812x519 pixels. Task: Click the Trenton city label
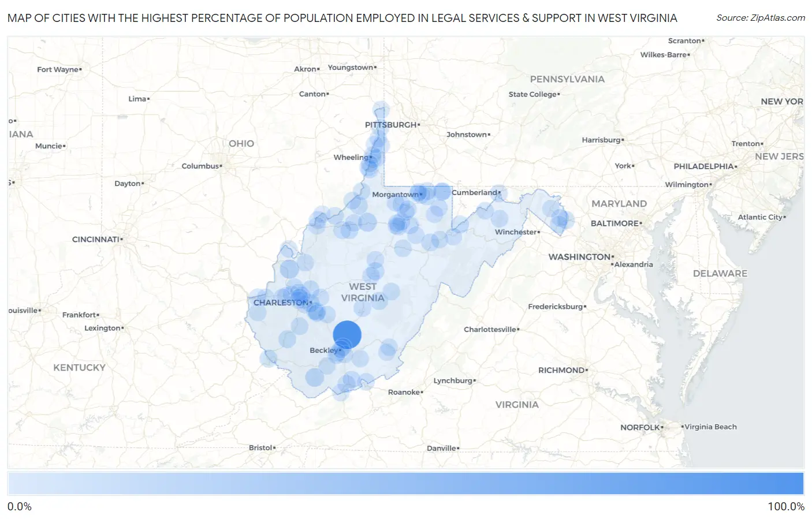(746, 144)
